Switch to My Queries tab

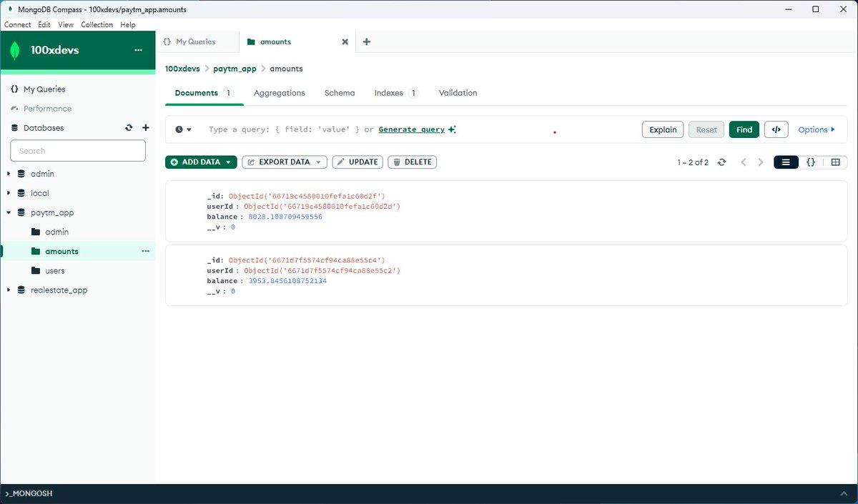click(195, 42)
